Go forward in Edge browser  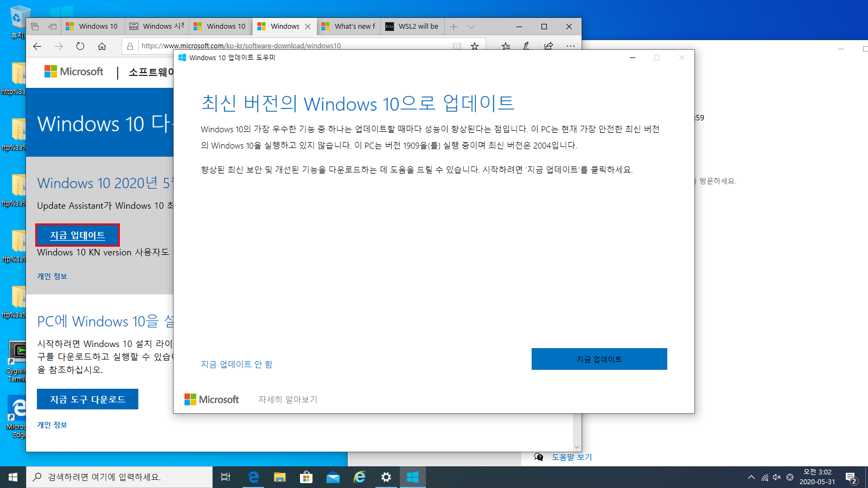pos(59,46)
